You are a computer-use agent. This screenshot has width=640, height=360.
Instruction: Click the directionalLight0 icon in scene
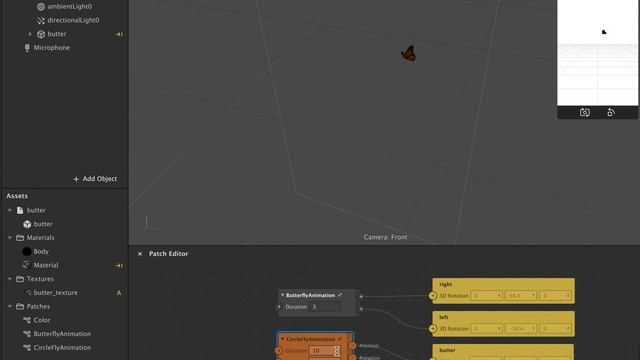click(x=41, y=20)
